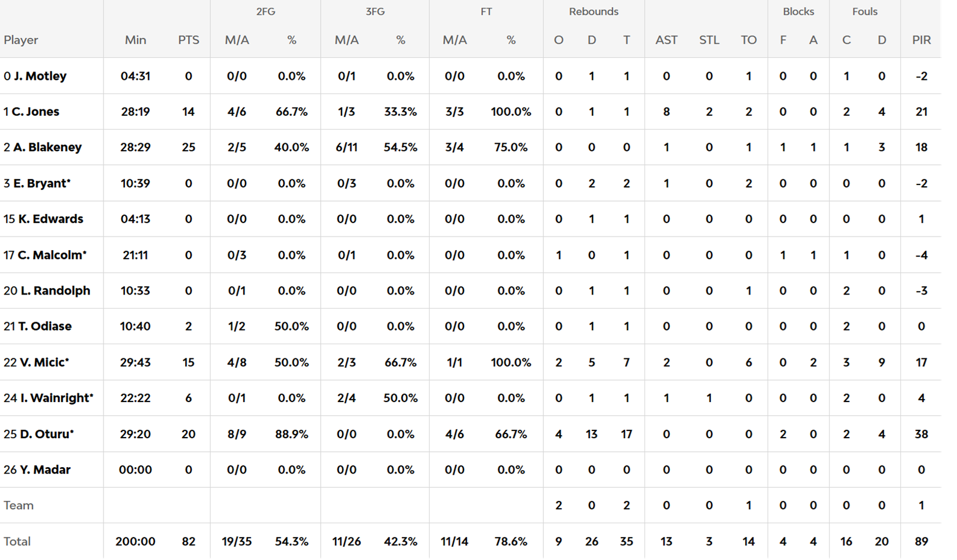957x560 pixels.
Task: Select A. Blakeney in the player list
Action: point(47,147)
